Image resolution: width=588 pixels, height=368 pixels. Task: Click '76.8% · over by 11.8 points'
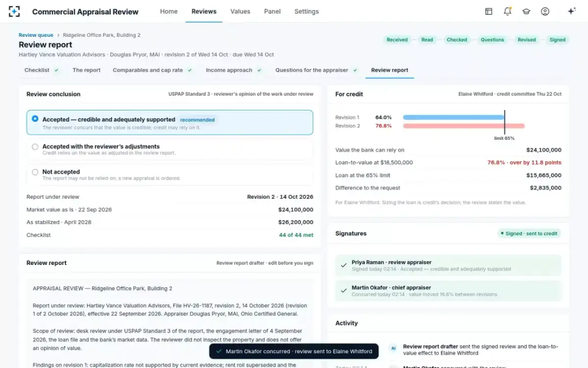(524, 162)
